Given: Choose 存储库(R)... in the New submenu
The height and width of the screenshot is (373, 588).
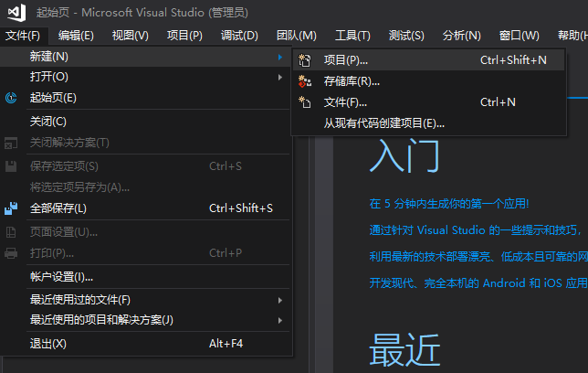Looking at the screenshot, I should pos(428,81).
